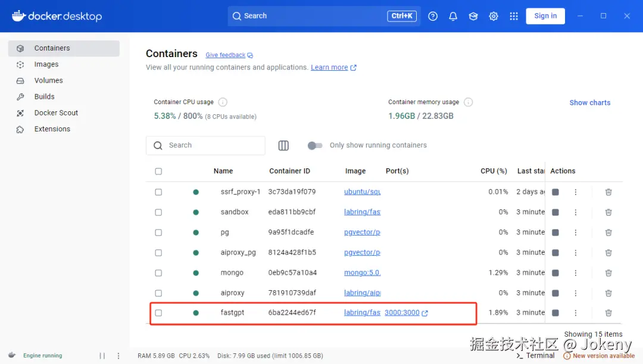Sort by the CPU (%) column header
Screen dimensions: 643x364
(494, 171)
